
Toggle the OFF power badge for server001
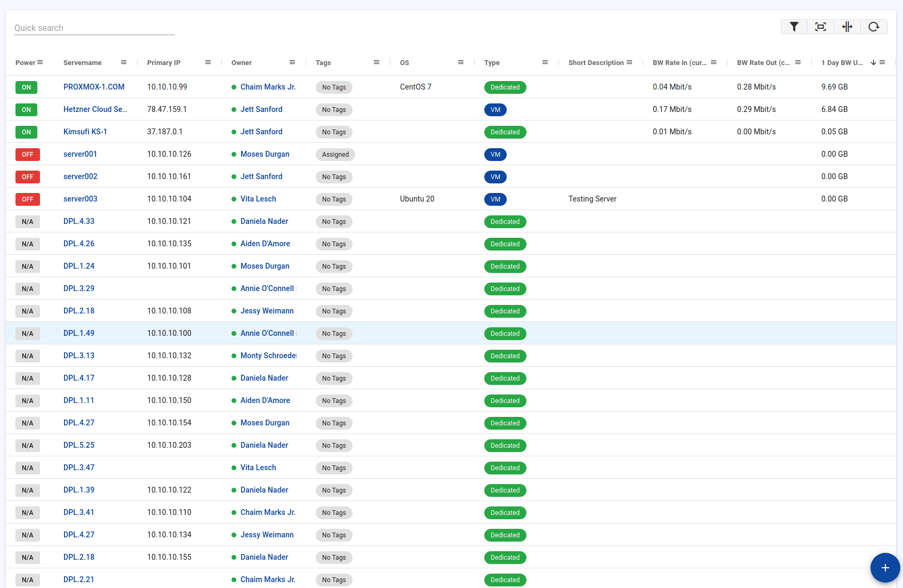[x=28, y=155]
